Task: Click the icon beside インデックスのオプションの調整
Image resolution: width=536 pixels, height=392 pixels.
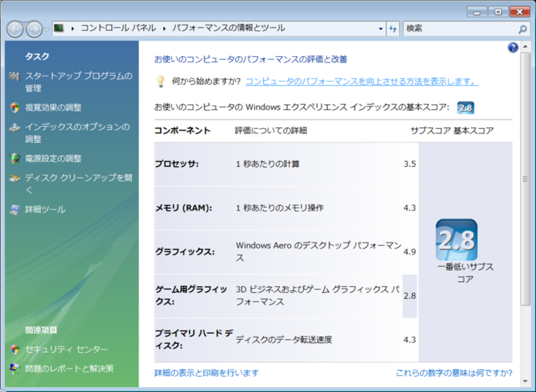Action: coord(14,127)
